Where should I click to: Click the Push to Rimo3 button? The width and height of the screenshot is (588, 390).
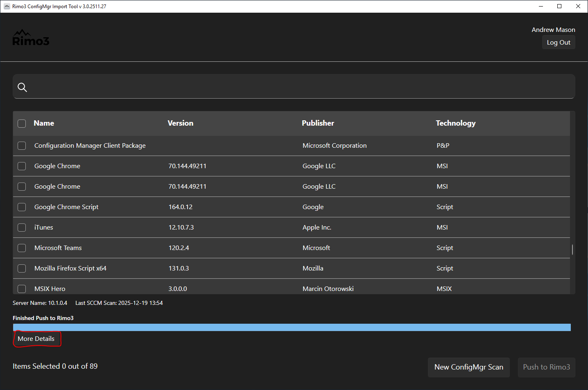coord(546,367)
